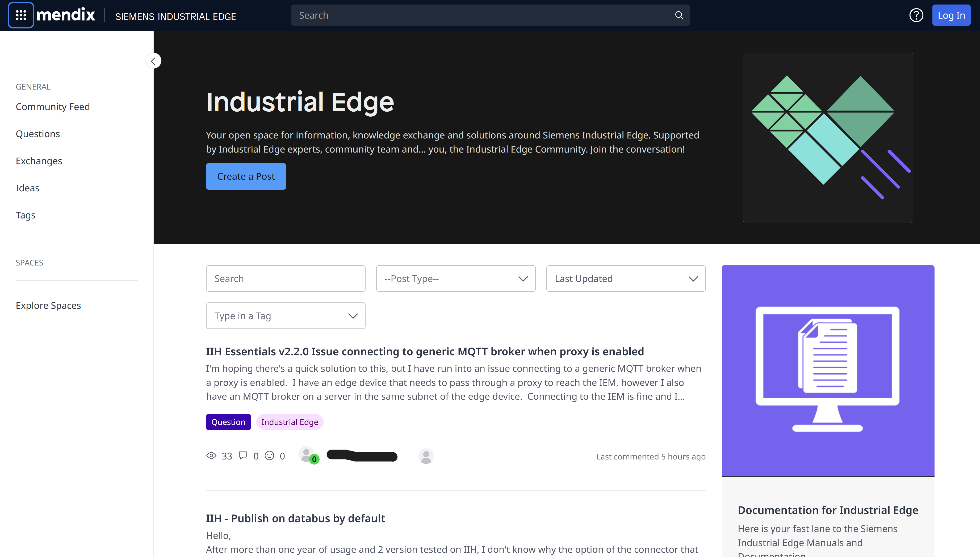Click the author avatar with green badge
This screenshot has height=557, width=980.
(308, 455)
